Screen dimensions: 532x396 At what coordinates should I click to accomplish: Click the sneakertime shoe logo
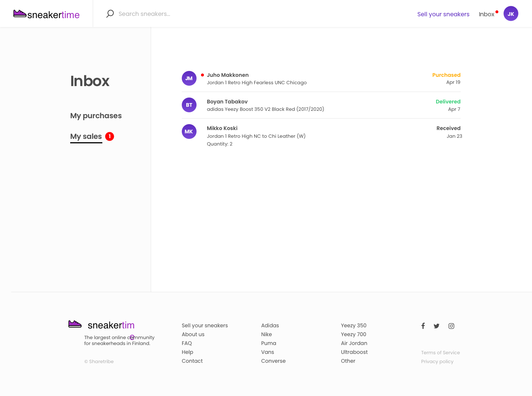click(19, 13)
